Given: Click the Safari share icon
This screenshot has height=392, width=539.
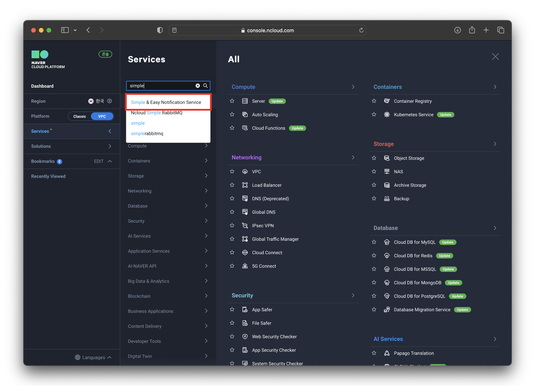Looking at the screenshot, I should tap(472, 30).
